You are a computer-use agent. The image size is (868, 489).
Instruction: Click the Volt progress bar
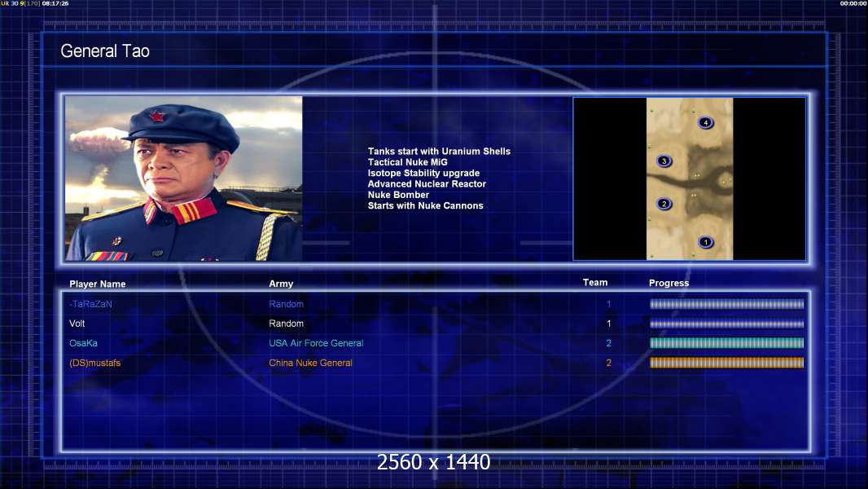[726, 324]
